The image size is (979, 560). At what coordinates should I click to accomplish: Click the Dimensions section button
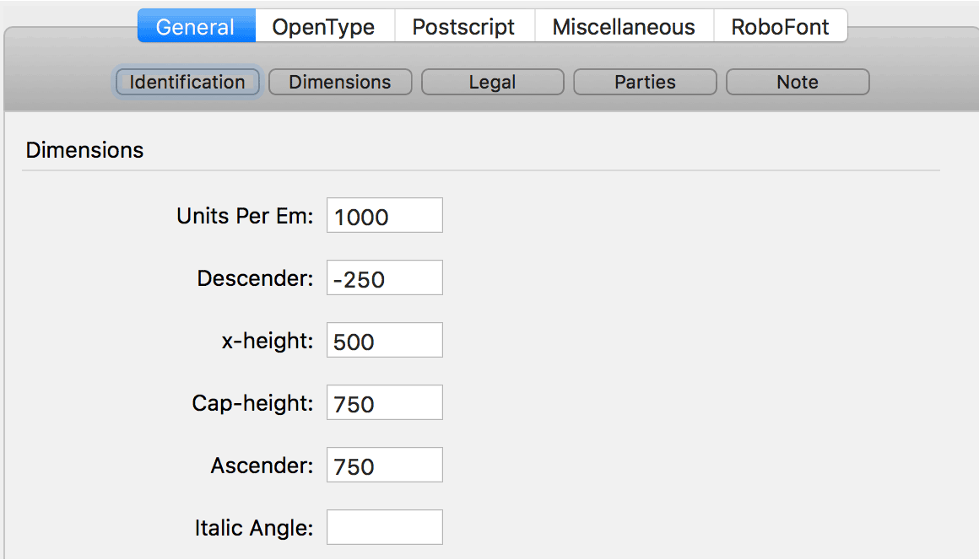pos(340,82)
